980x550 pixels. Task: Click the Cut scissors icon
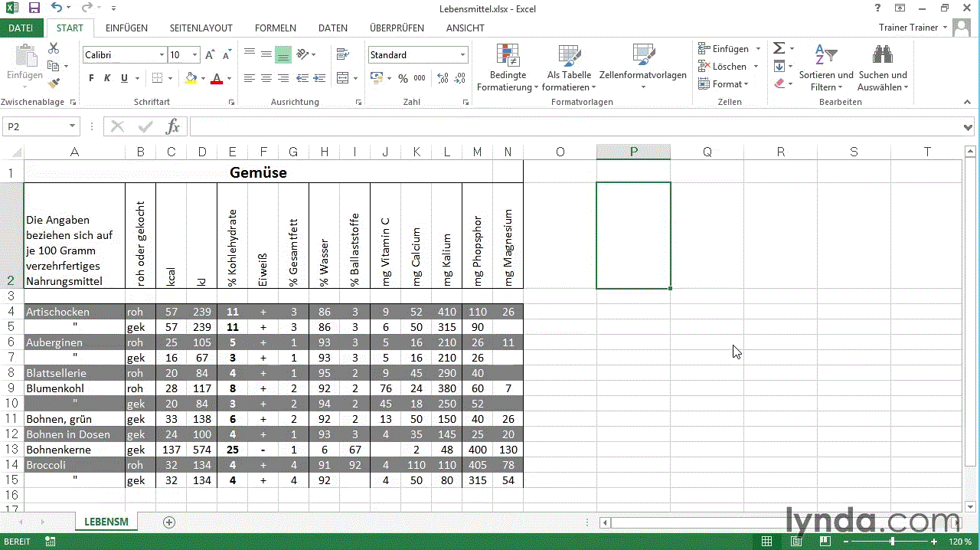click(54, 48)
